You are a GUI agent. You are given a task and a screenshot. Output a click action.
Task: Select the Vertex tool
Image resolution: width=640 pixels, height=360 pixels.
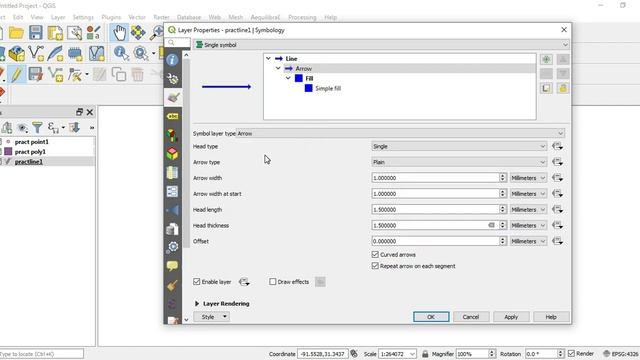(x=75, y=75)
